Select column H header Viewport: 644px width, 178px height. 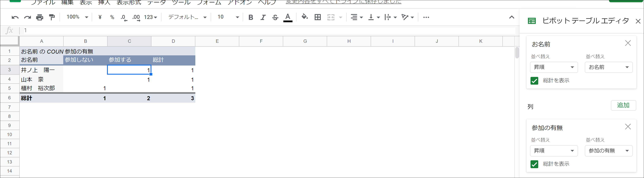[x=349, y=41]
